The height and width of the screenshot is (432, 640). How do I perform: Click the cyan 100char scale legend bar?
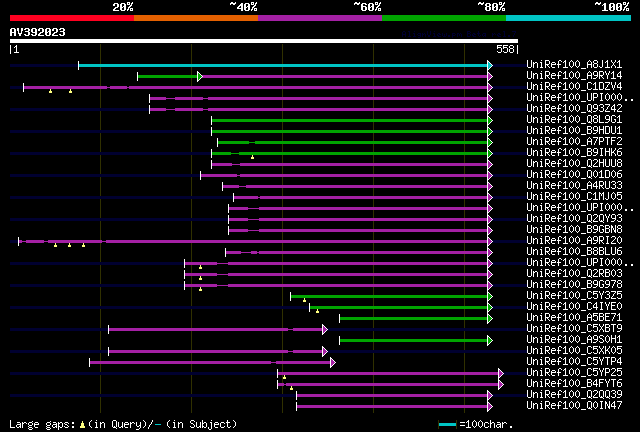[x=447, y=425]
